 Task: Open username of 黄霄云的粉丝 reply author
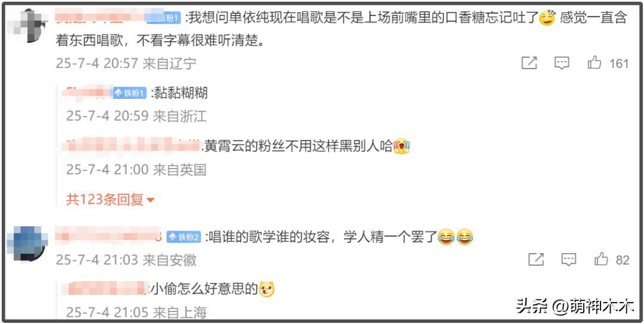133,145
